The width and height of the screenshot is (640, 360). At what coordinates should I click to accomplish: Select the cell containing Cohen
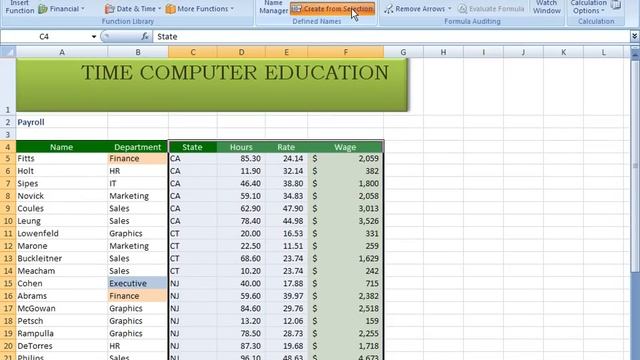(62, 283)
